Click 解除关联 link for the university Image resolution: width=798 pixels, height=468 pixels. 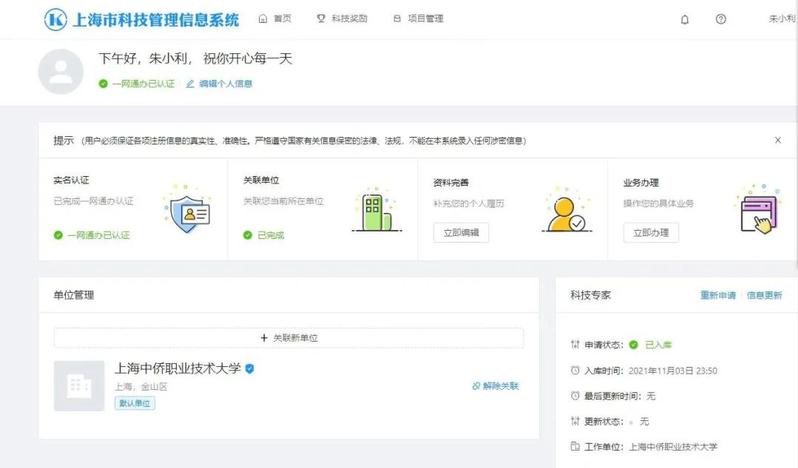click(x=495, y=386)
